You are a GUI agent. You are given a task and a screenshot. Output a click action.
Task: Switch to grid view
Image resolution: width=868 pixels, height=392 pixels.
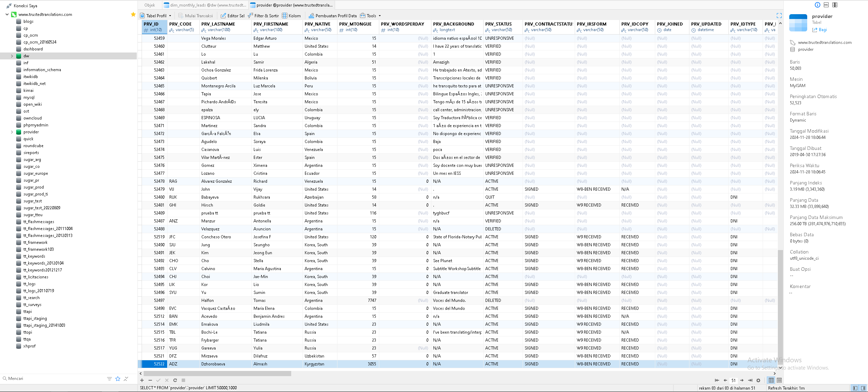point(771,380)
